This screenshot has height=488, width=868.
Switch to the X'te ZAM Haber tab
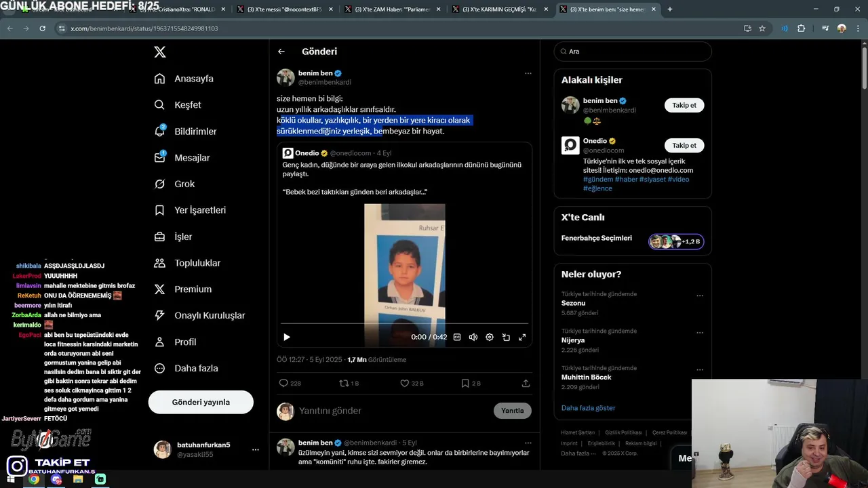coord(392,9)
